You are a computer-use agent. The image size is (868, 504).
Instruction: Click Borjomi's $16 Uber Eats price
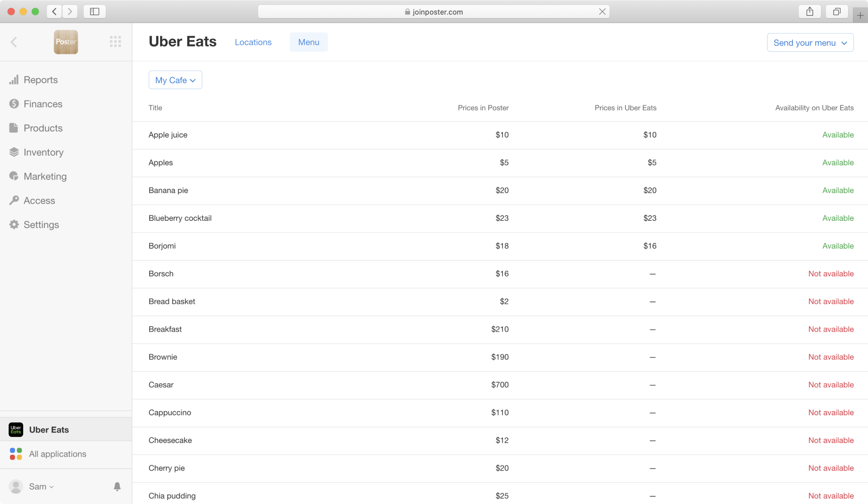[x=650, y=246]
